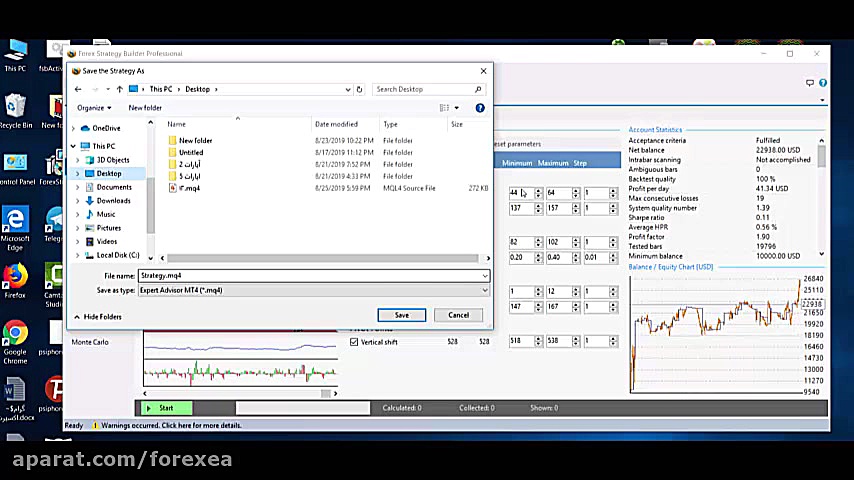Select Music in the navigation tree
854x480 pixels.
pyautogui.click(x=101, y=214)
